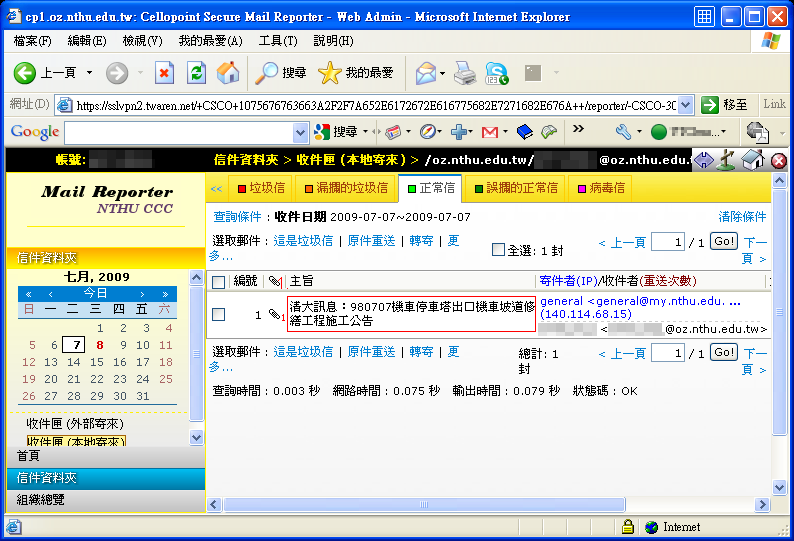Viewport: 794px width, 541px height.
Task: Check the 全選 select-all checkbox
Action: point(498,250)
